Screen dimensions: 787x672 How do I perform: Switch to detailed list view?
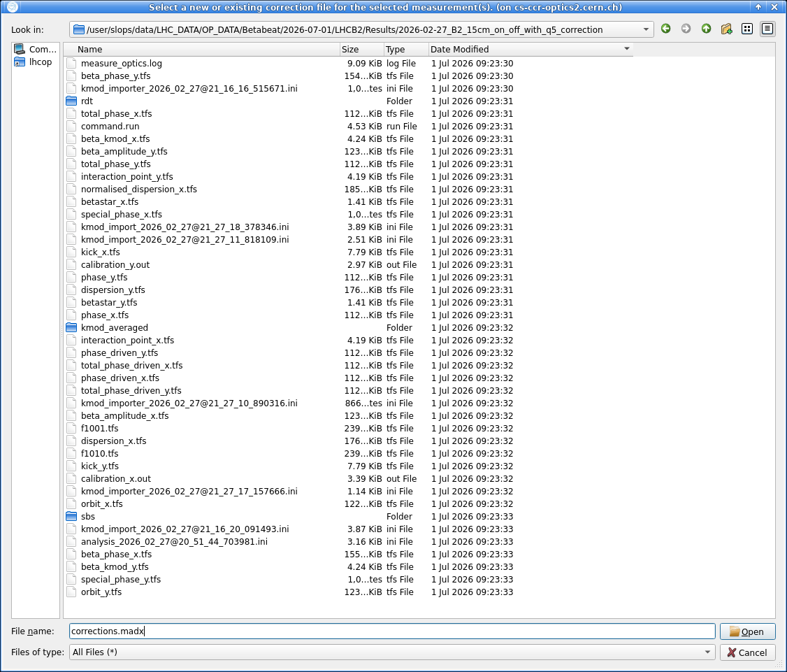point(767,29)
